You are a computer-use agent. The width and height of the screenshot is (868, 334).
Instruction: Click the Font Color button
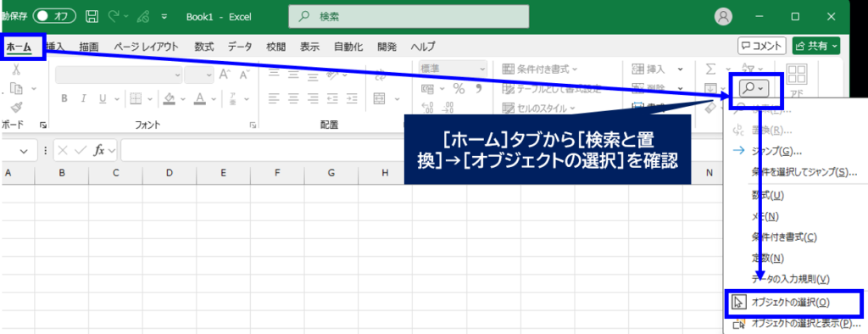(x=200, y=98)
